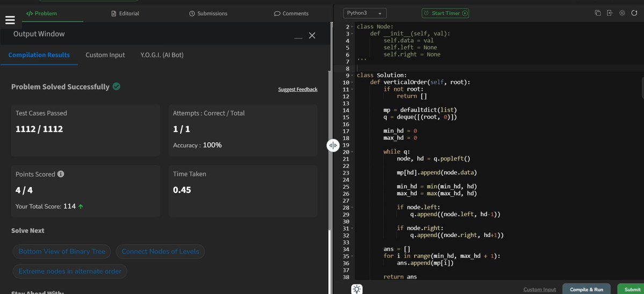This screenshot has height=294, width=644.
Task: Close the Output Window with the X
Action: tap(312, 35)
